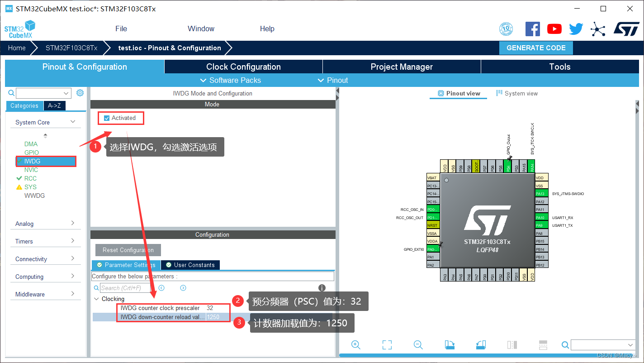Click the pin search magnifier icon
Image resolution: width=644 pixels, height=363 pixels.
click(x=565, y=345)
